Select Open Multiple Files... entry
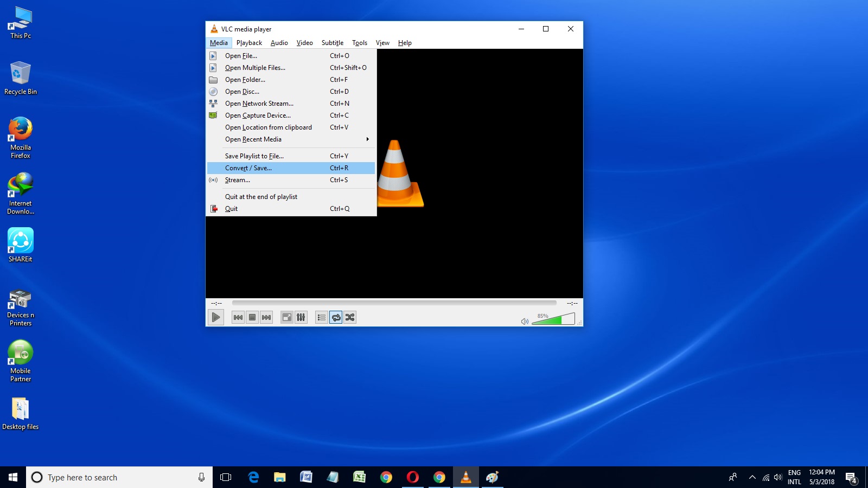The height and width of the screenshot is (488, 868). (x=291, y=68)
